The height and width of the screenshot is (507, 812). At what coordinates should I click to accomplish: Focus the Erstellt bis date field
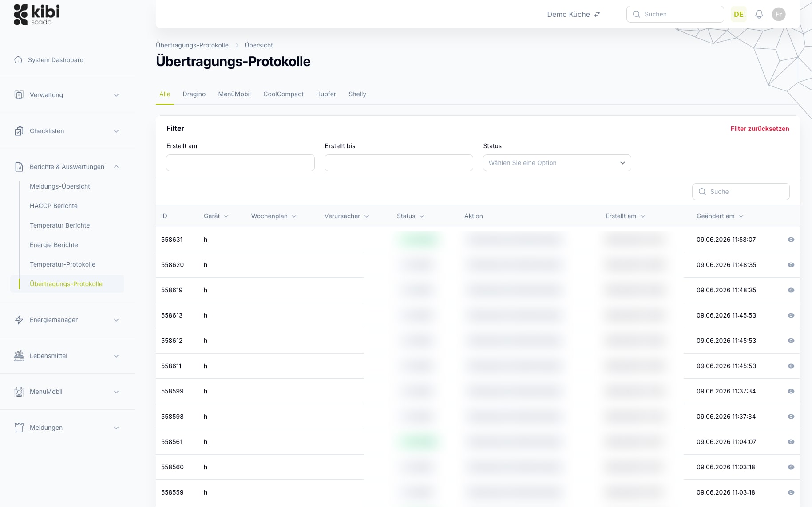(399, 163)
